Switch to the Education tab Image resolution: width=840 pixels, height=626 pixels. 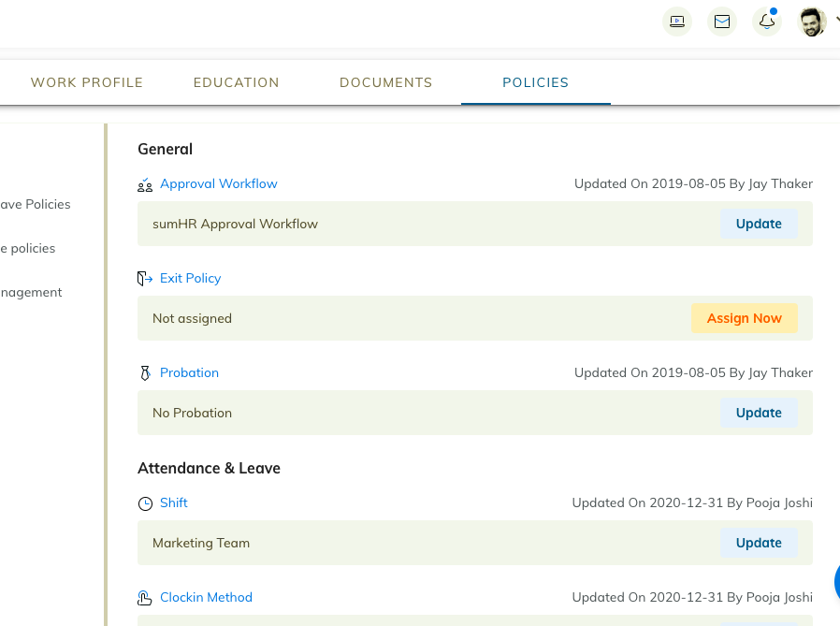[x=237, y=82]
